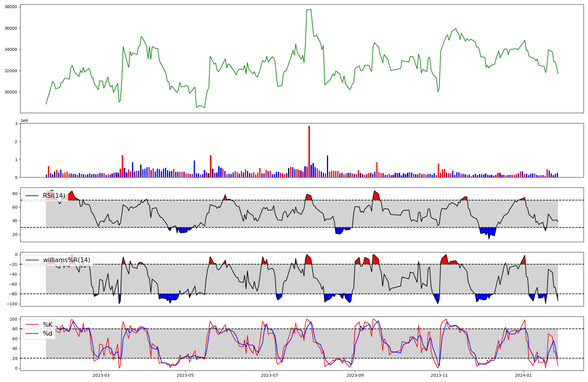
Task: Click the 100 tick on the stochastic axis
Action: click(x=14, y=319)
